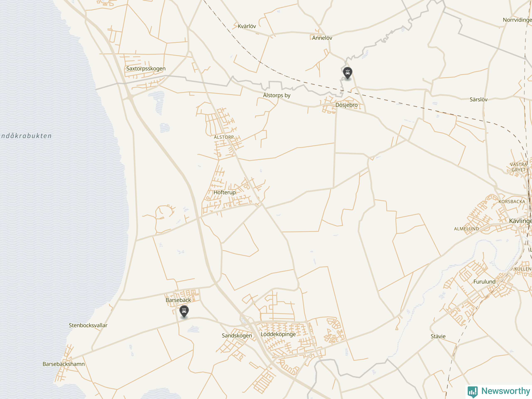Select the Saxtorpsskogen label

(x=146, y=69)
